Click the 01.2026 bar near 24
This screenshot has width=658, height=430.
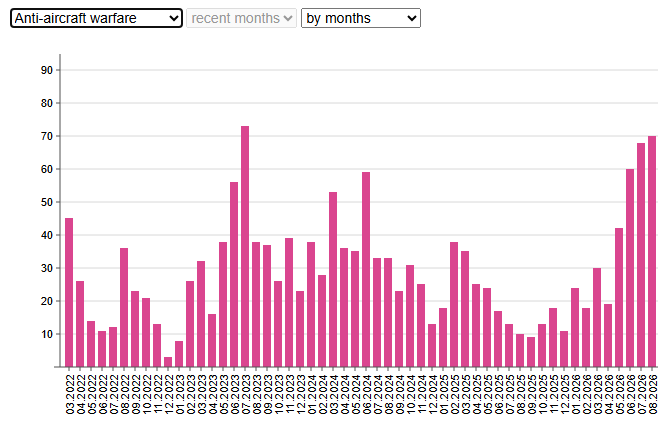point(575,327)
